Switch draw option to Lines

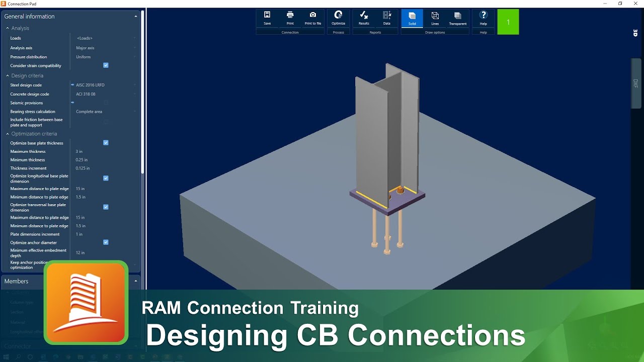(x=435, y=18)
